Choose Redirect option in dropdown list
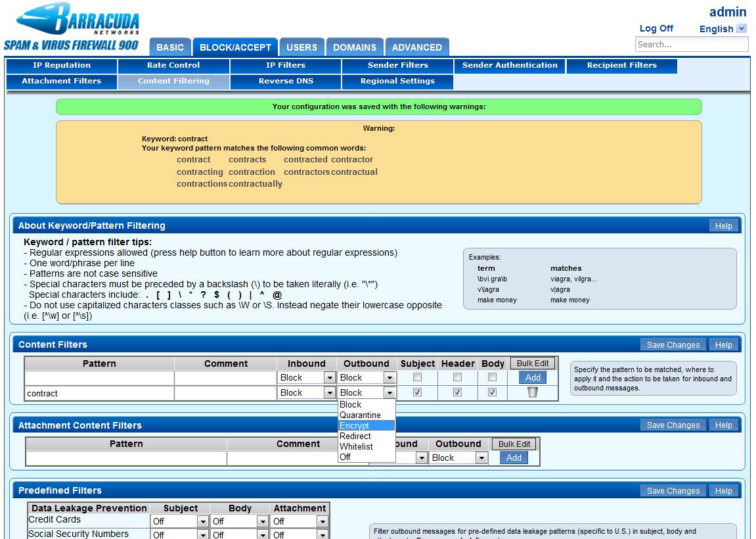Image resolution: width=756 pixels, height=539 pixels. pos(367,436)
